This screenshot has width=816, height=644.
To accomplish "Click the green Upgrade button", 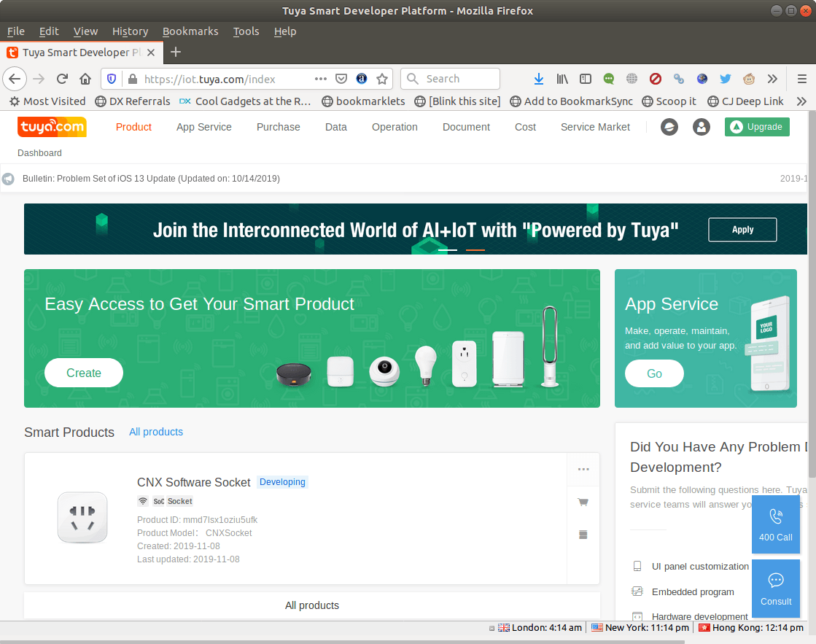I will tap(757, 127).
